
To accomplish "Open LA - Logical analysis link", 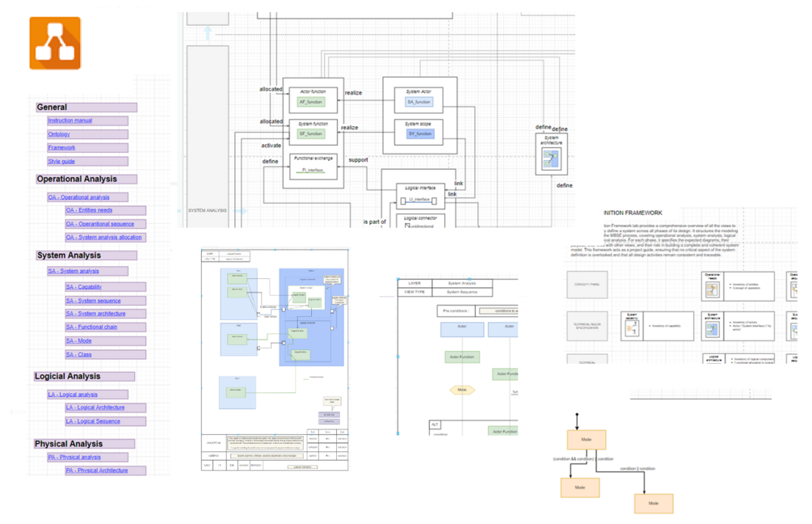I will pos(73,395).
